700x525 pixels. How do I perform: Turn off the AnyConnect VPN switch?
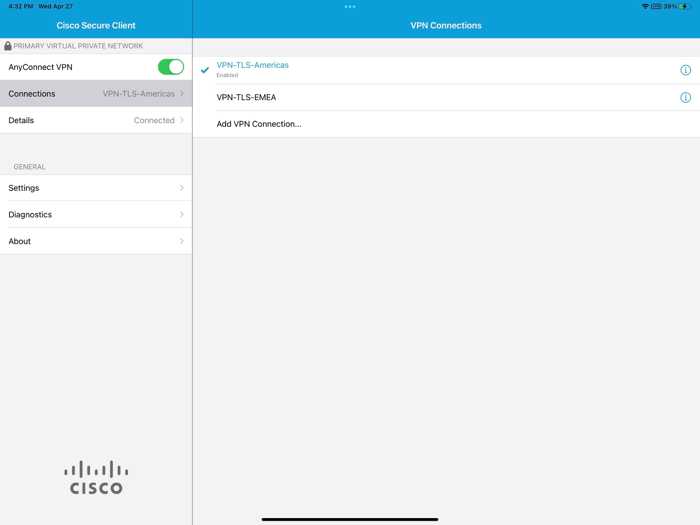[171, 67]
